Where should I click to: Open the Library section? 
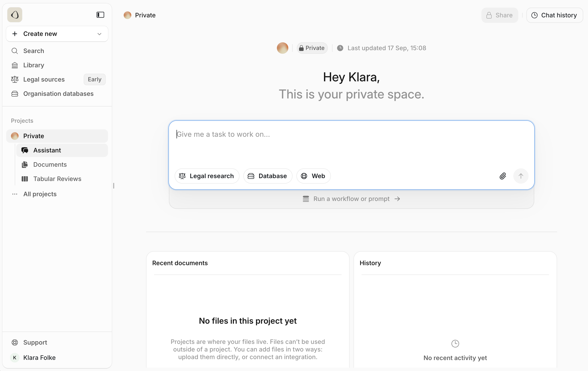[34, 65]
